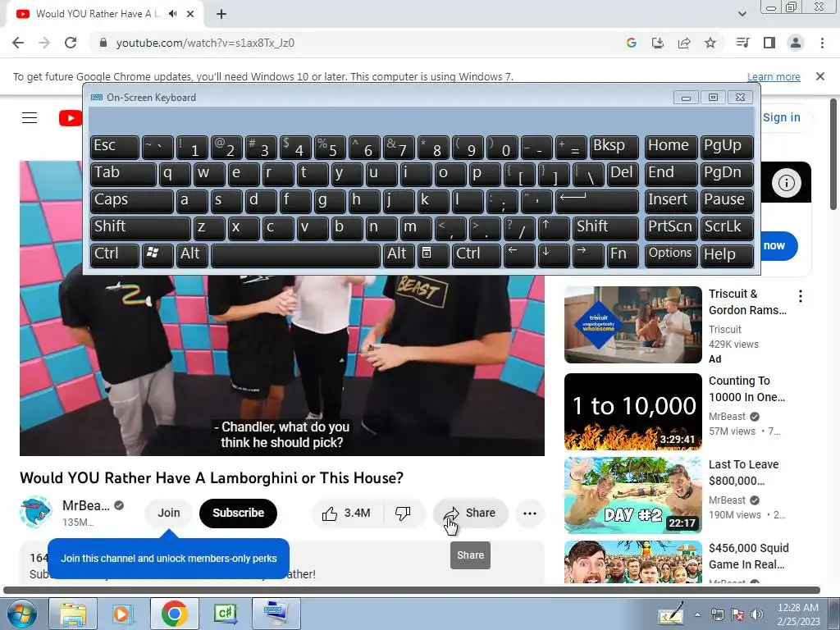840x630 pixels.
Task: Toggle right Shift on On-Screen Keyboard
Action: click(x=605, y=228)
